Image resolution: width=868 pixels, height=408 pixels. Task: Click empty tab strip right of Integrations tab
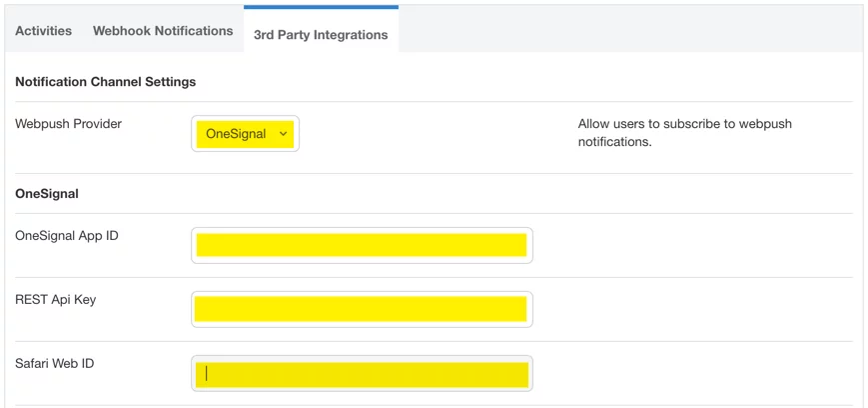click(x=629, y=31)
